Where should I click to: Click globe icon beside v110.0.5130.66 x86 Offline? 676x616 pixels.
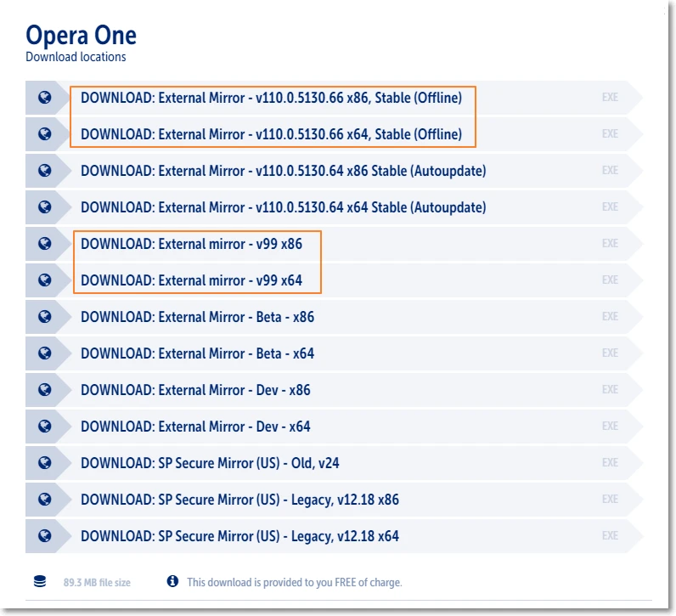(45, 98)
